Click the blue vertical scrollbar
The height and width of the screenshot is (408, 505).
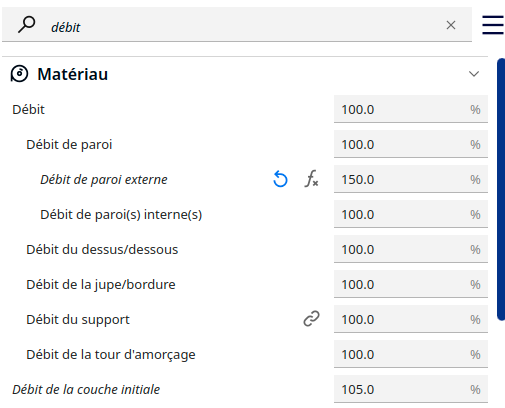click(x=501, y=189)
